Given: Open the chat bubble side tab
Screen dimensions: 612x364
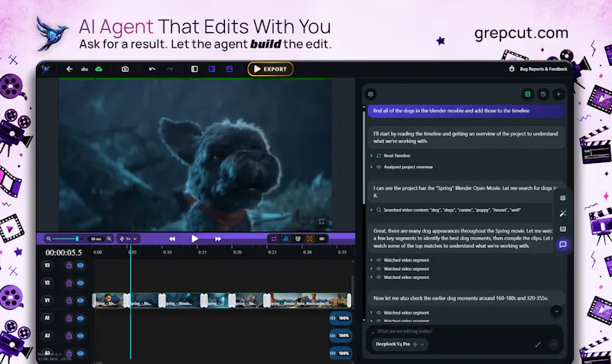Looking at the screenshot, I should (563, 245).
